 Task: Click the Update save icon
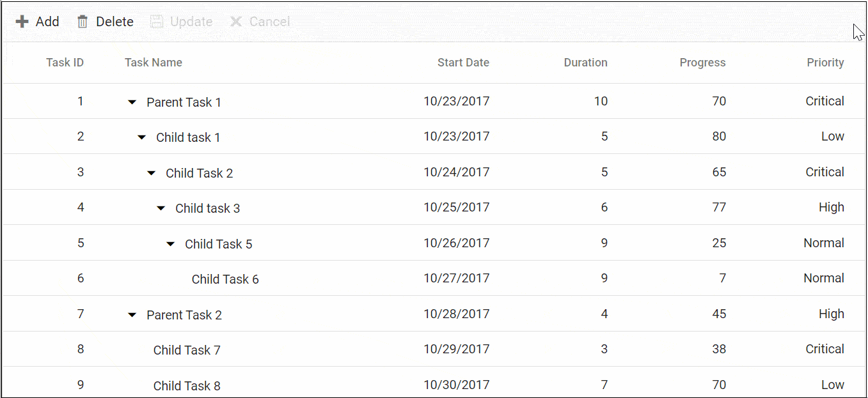tap(157, 22)
